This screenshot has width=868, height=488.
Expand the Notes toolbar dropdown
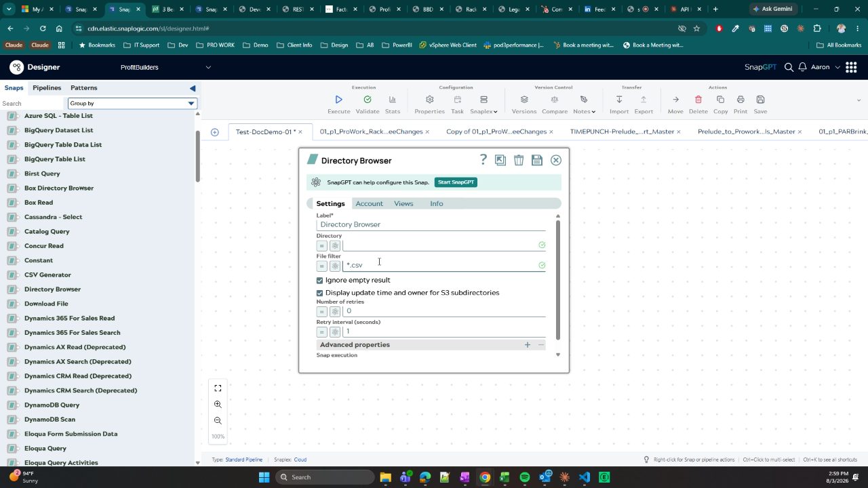584,111
